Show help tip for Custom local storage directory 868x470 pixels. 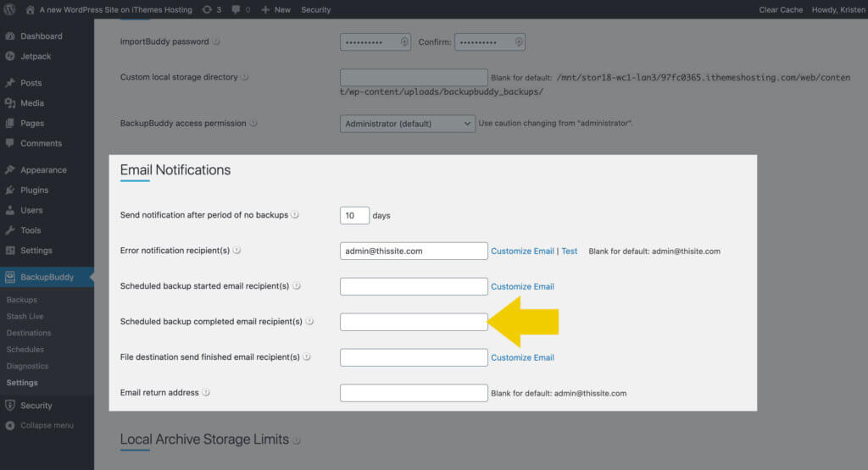[x=245, y=77]
